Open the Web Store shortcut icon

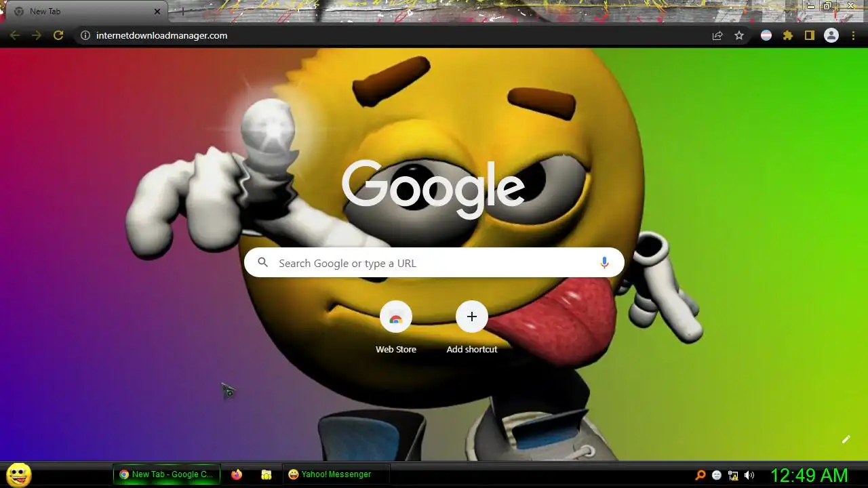click(x=396, y=317)
